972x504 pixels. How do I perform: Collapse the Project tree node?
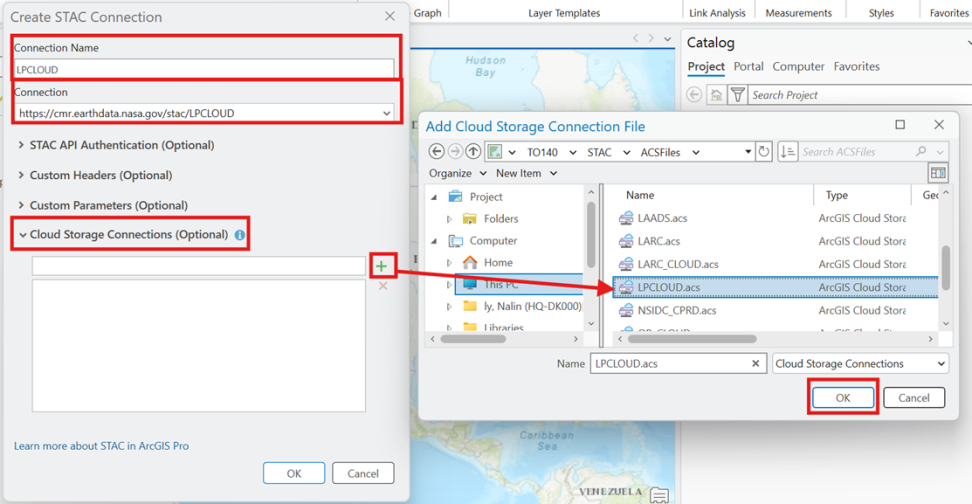pyautogui.click(x=434, y=197)
